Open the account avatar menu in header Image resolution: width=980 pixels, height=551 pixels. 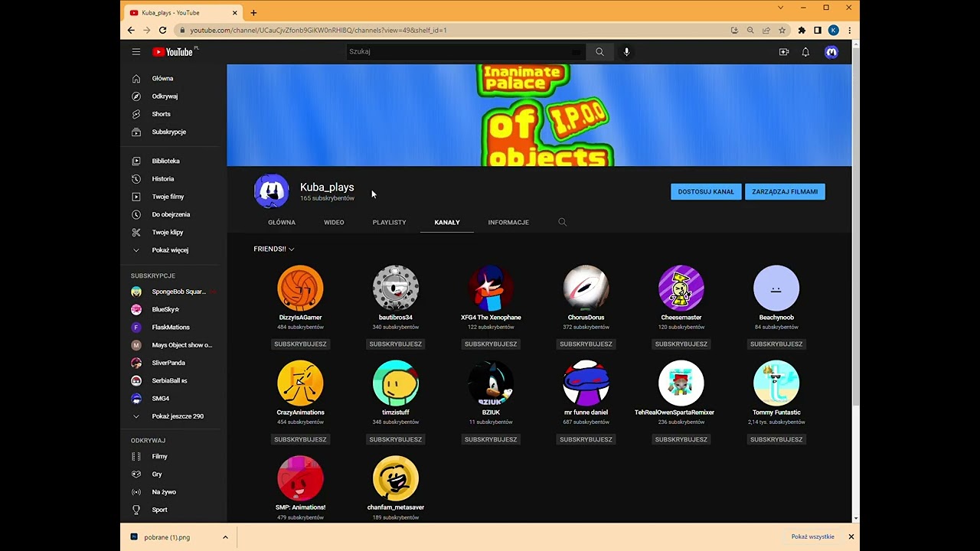click(831, 52)
